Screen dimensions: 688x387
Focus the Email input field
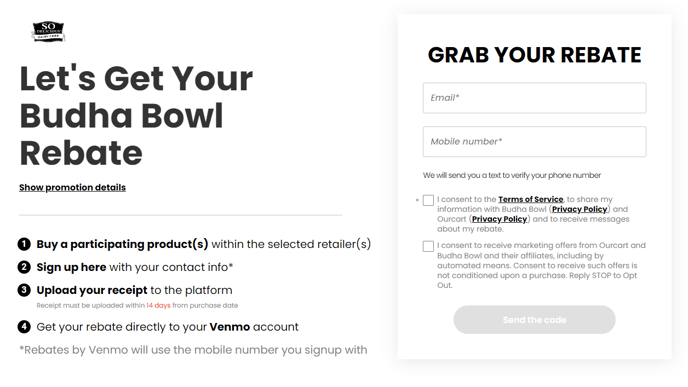[x=534, y=98]
